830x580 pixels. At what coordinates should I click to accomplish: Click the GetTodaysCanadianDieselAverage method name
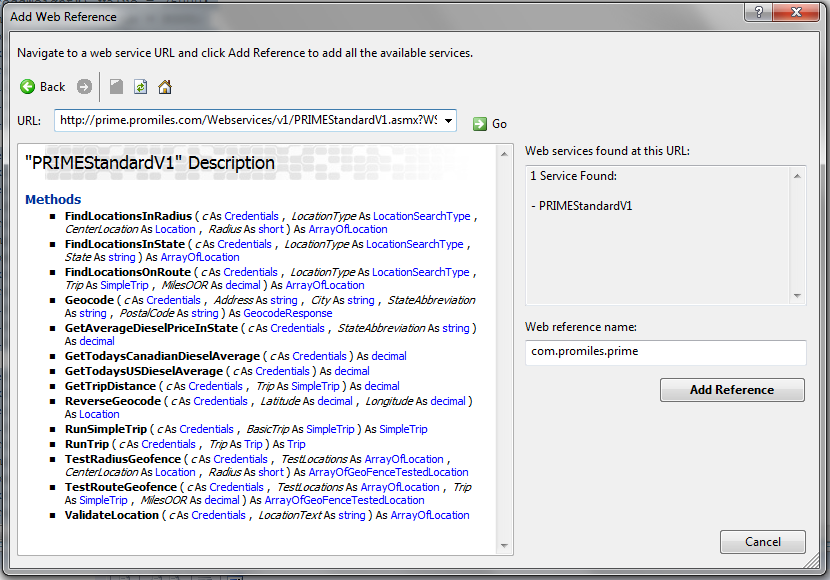(162, 356)
